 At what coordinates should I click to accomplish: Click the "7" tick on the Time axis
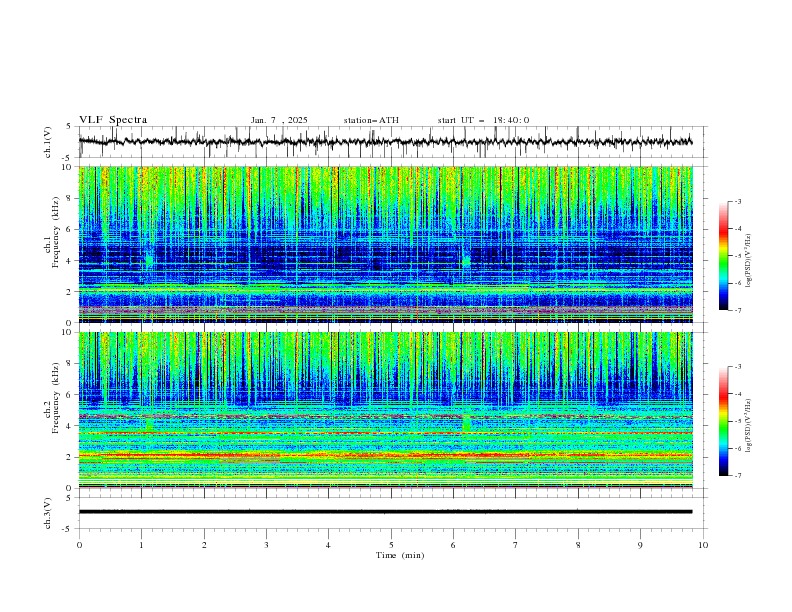[516, 545]
